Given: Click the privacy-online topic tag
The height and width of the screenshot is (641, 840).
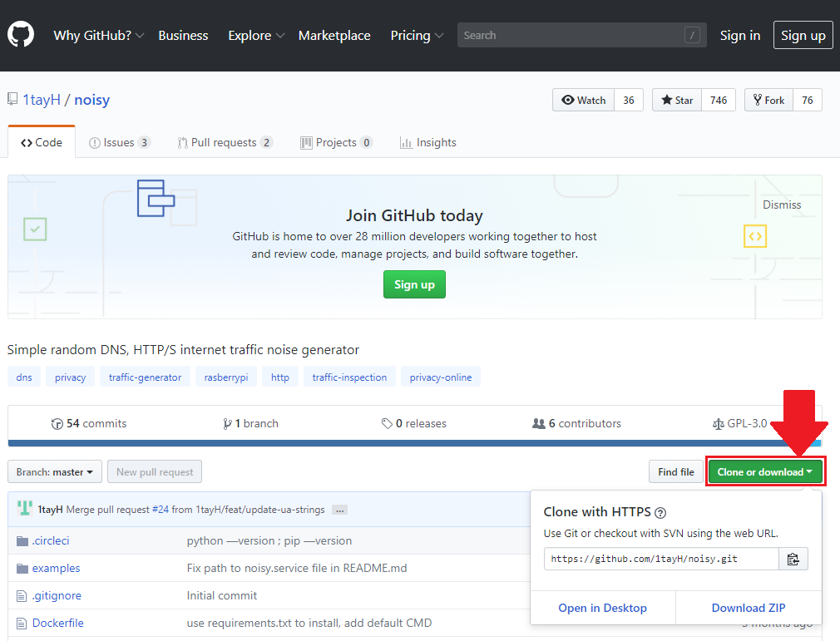Looking at the screenshot, I should (x=441, y=377).
